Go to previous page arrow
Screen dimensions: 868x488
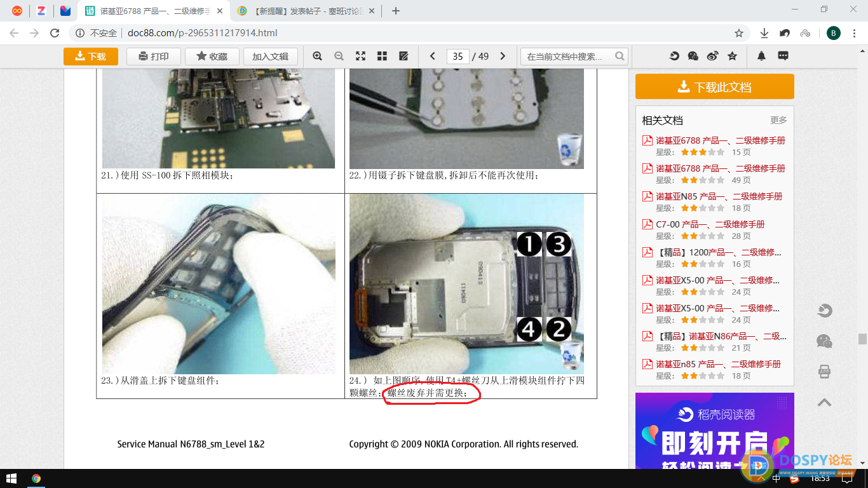tap(433, 56)
